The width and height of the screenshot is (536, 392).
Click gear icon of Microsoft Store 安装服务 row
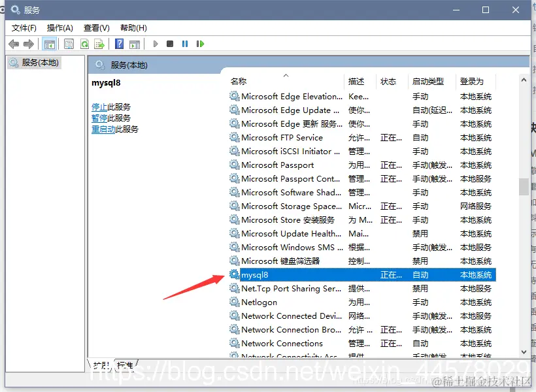pyautogui.click(x=234, y=220)
